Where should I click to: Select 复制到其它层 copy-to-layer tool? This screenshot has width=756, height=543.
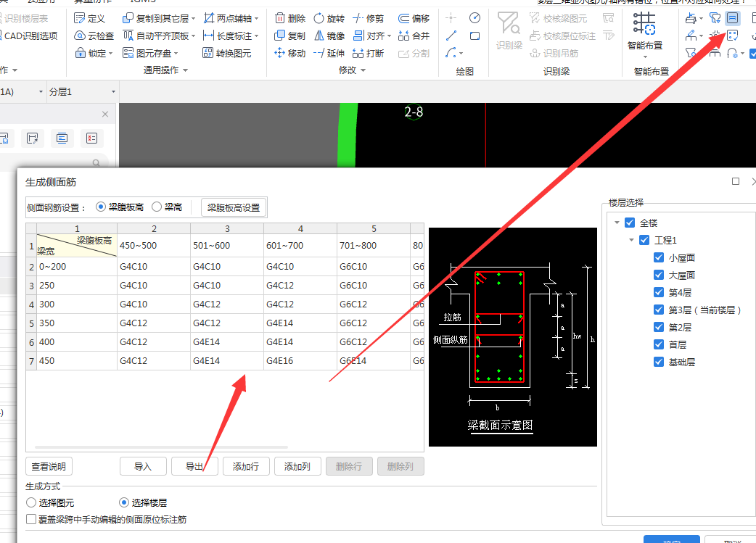pos(155,18)
